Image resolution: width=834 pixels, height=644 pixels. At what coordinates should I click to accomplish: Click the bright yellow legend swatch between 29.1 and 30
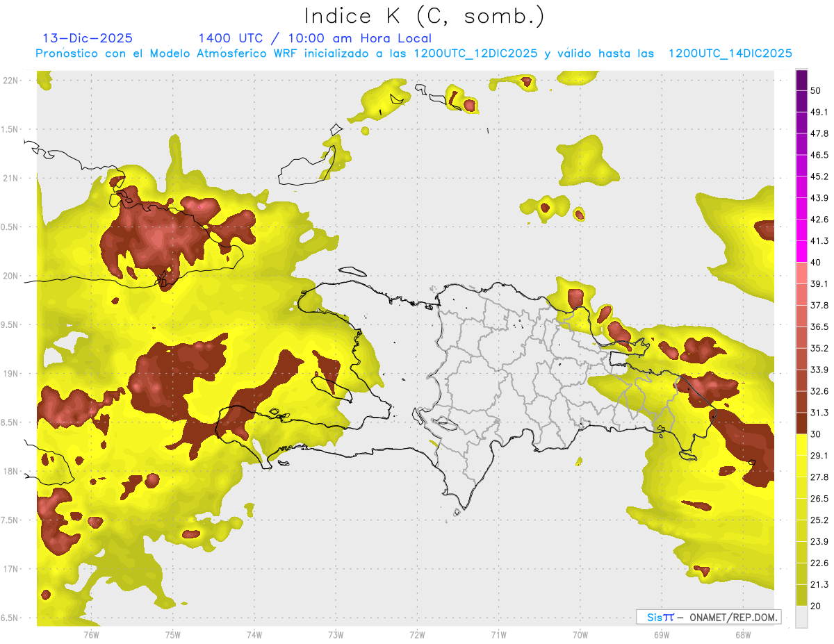[x=801, y=445]
